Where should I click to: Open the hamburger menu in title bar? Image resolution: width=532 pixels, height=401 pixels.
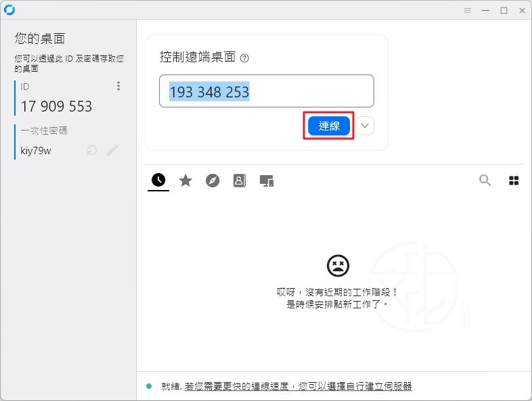[467, 10]
